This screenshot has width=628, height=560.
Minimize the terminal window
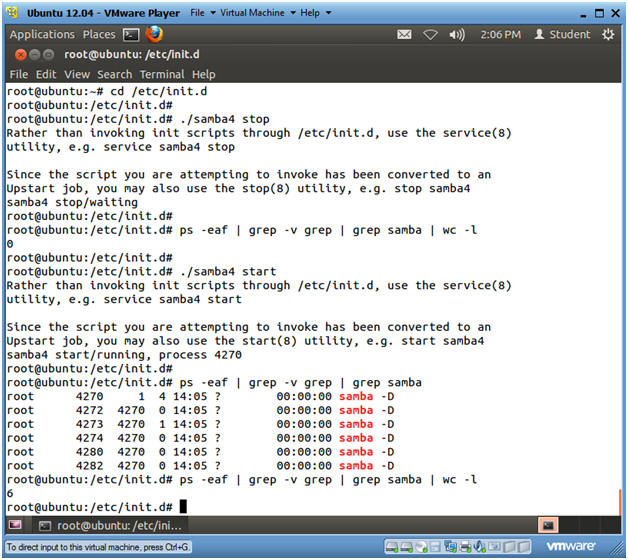click(x=35, y=54)
